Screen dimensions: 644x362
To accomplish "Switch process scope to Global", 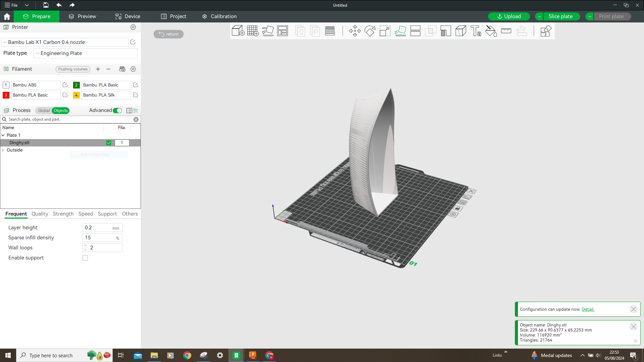I will 44,111.
